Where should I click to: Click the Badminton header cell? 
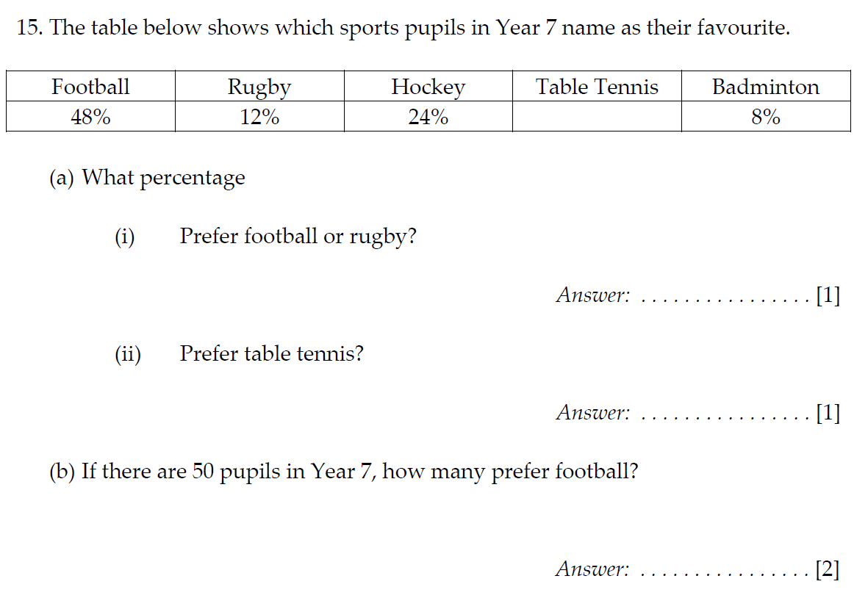pyautogui.click(x=766, y=86)
